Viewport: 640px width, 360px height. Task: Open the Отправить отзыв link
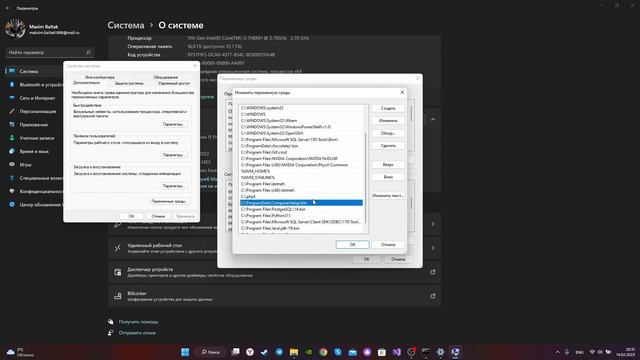(x=137, y=333)
